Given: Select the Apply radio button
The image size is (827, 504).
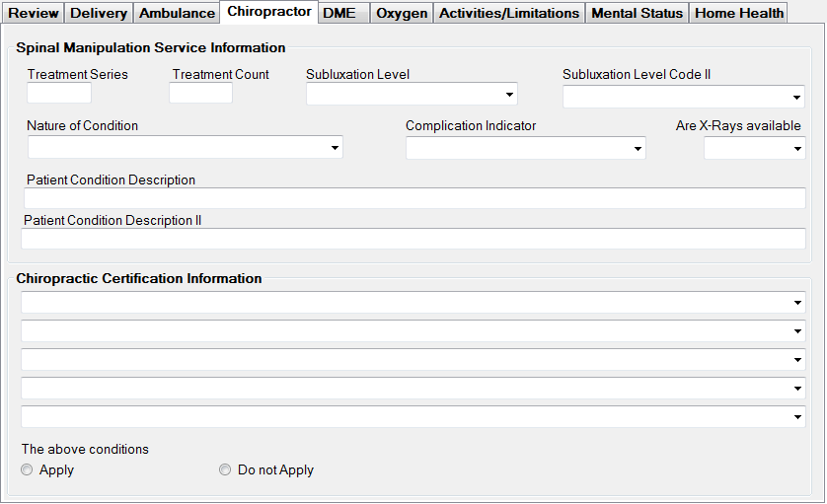Looking at the screenshot, I should coord(27,470).
